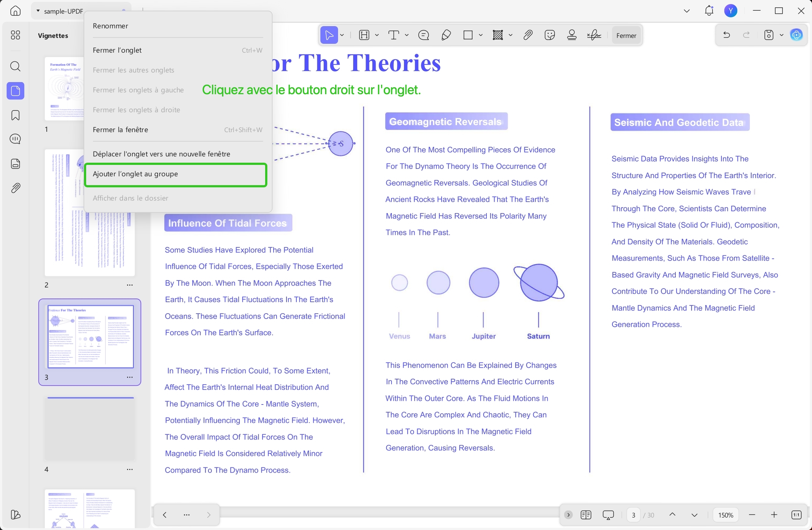Go to previous page arrow

(x=672, y=515)
